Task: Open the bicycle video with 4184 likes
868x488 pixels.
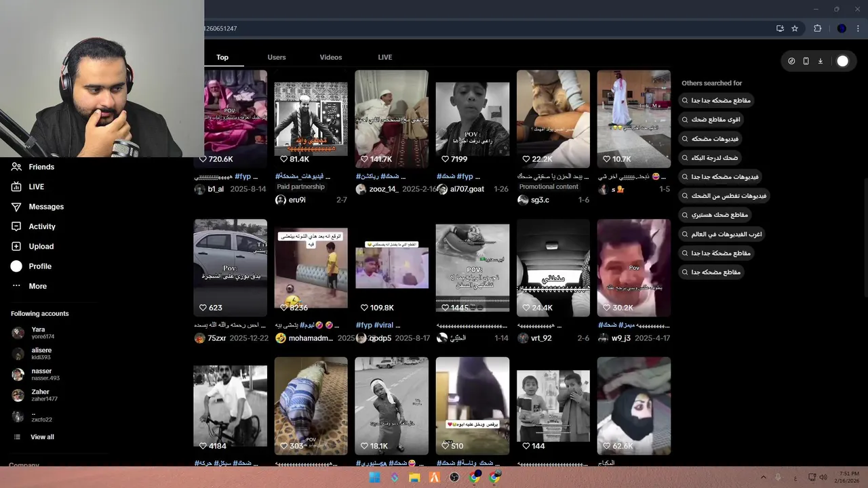Action: coord(230,406)
